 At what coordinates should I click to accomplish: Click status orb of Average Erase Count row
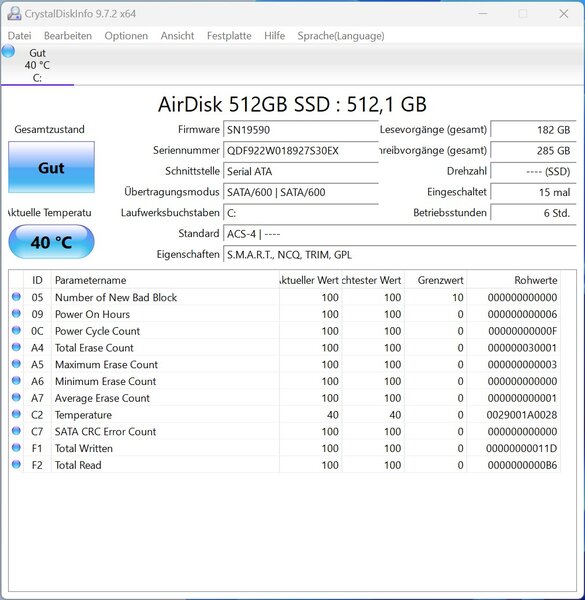tap(16, 397)
